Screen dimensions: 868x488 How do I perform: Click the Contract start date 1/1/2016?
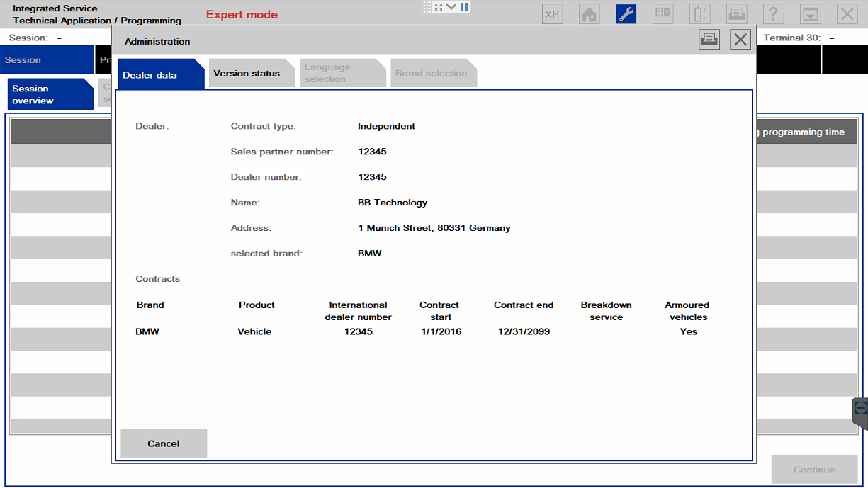point(441,331)
